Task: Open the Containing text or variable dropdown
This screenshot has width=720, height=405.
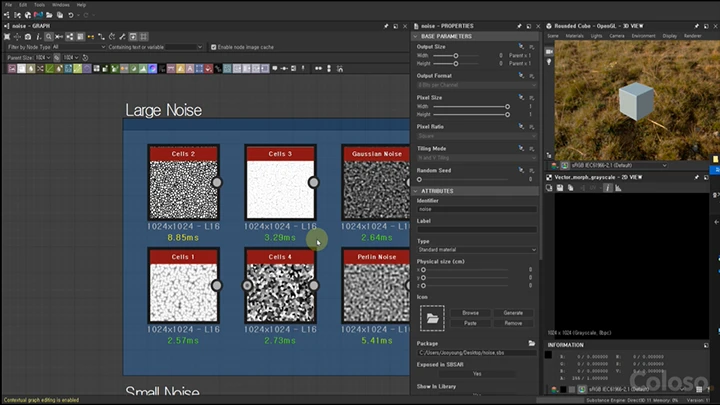Action: coord(184,47)
